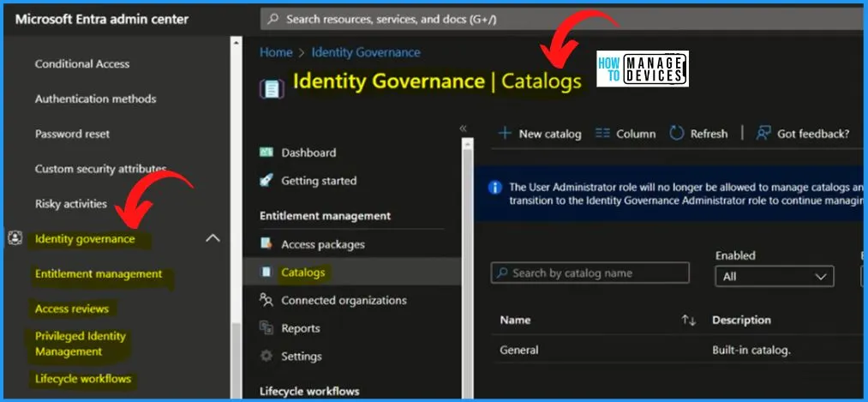The width and height of the screenshot is (868, 402).
Task: Click the Access packages icon
Action: [266, 243]
